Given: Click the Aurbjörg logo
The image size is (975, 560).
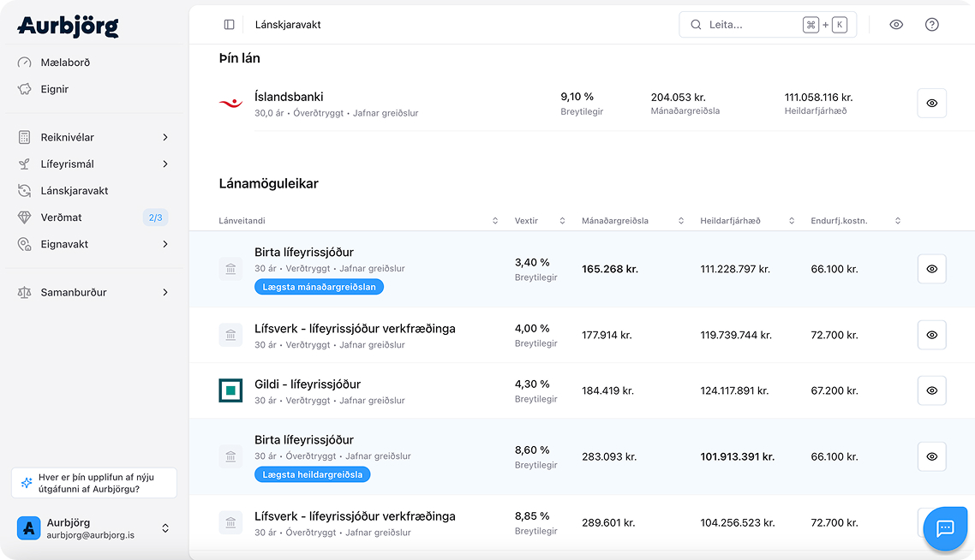Looking at the screenshot, I should click(x=68, y=27).
